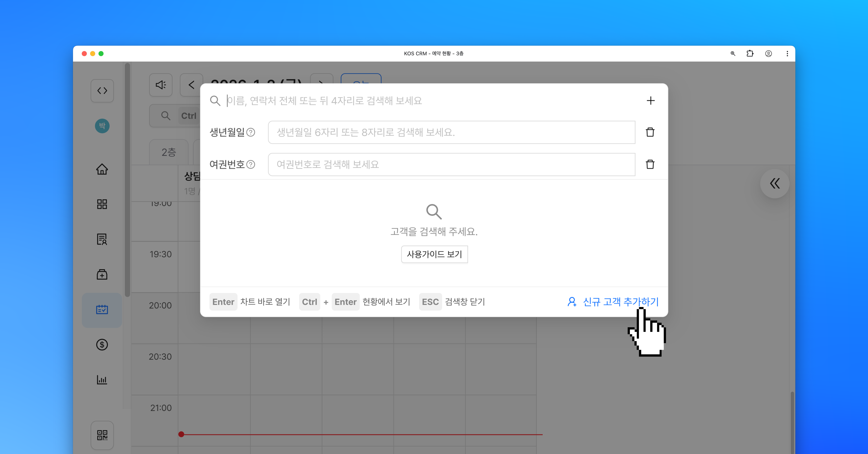The image size is (868, 454).
Task: Focus the 생년월일 search input field
Action: pos(451,132)
